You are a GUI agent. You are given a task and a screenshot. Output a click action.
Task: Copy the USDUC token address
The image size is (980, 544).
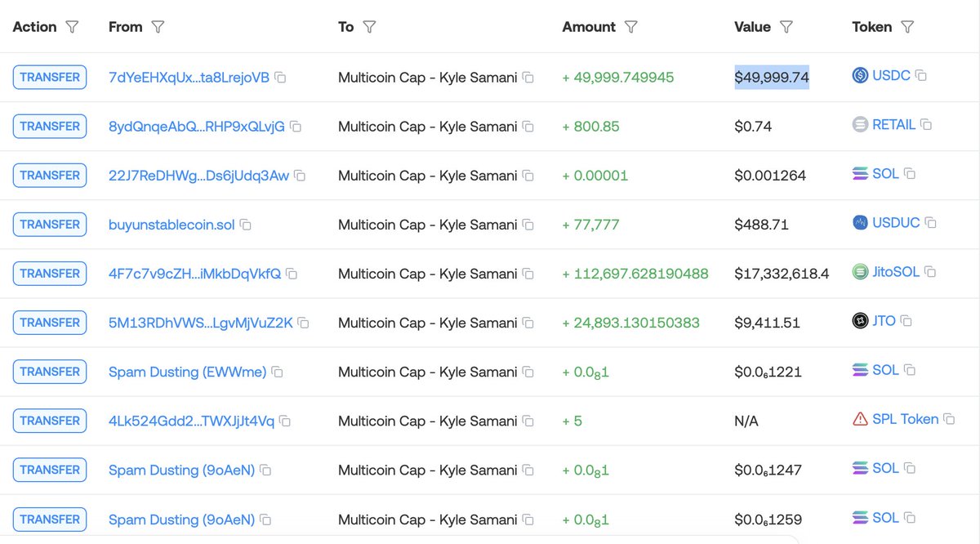click(930, 222)
